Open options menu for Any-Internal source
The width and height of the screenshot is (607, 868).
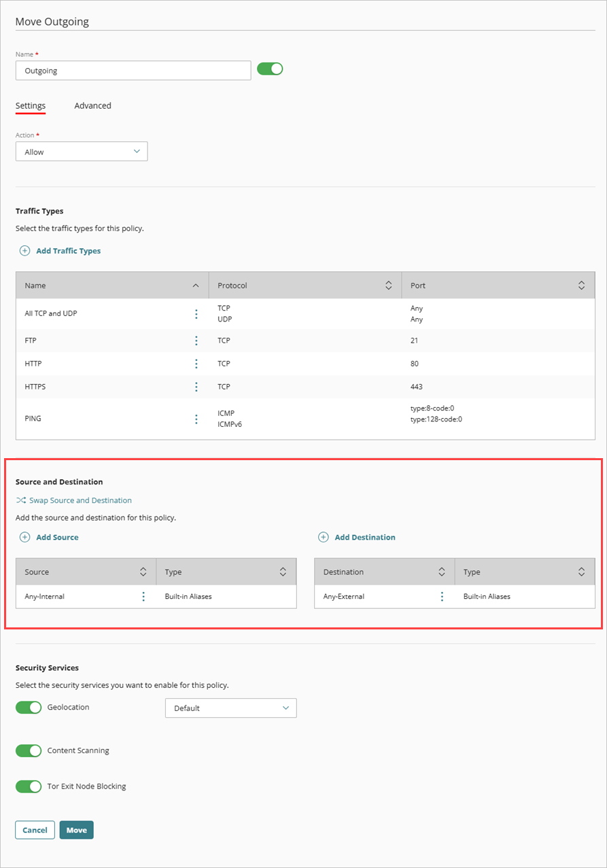coord(143,596)
